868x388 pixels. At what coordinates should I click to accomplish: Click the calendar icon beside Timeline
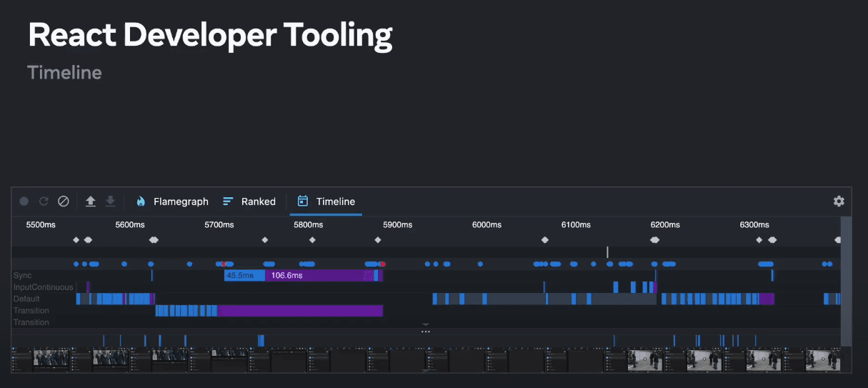tap(303, 202)
